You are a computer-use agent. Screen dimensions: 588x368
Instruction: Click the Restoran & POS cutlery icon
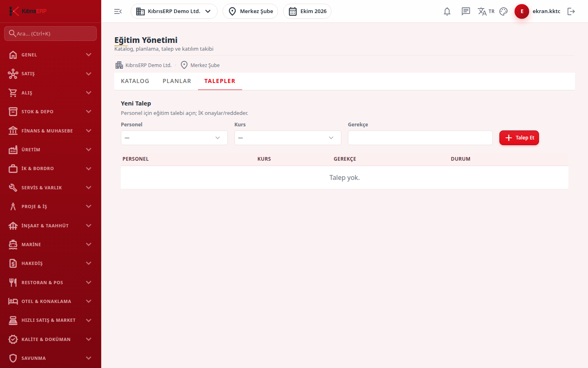[13, 283]
